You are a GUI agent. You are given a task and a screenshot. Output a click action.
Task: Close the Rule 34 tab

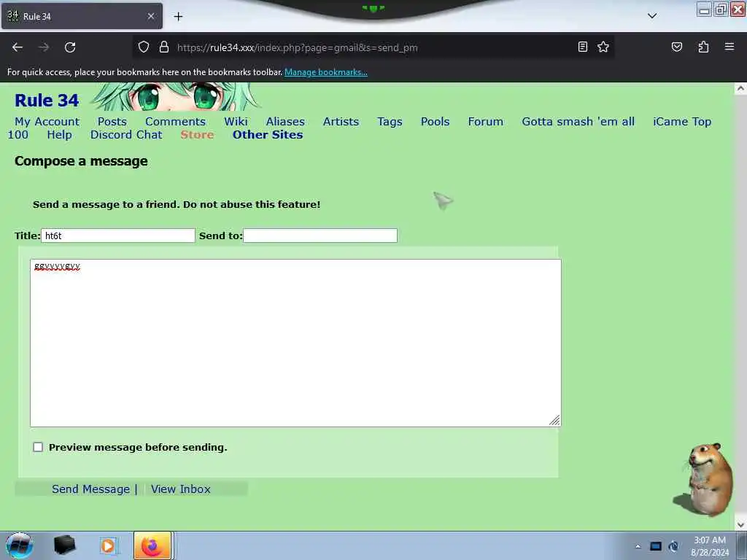click(150, 16)
